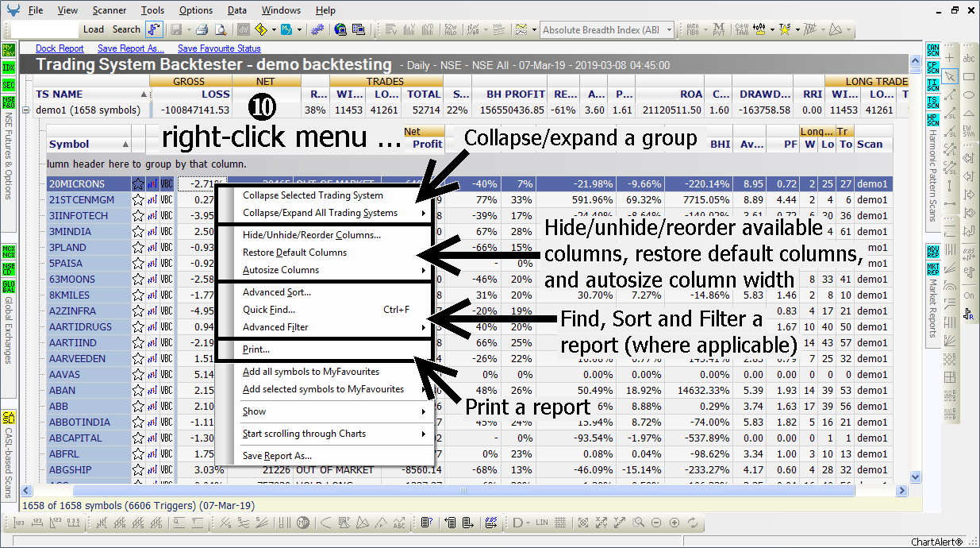The height and width of the screenshot is (548, 980).
Task: Select the crosshair cursor tool
Action: point(951,58)
